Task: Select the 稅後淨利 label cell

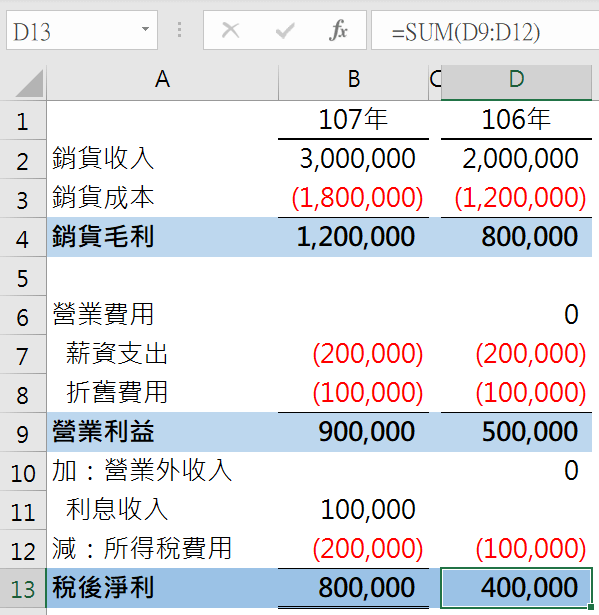Action: coord(162,588)
